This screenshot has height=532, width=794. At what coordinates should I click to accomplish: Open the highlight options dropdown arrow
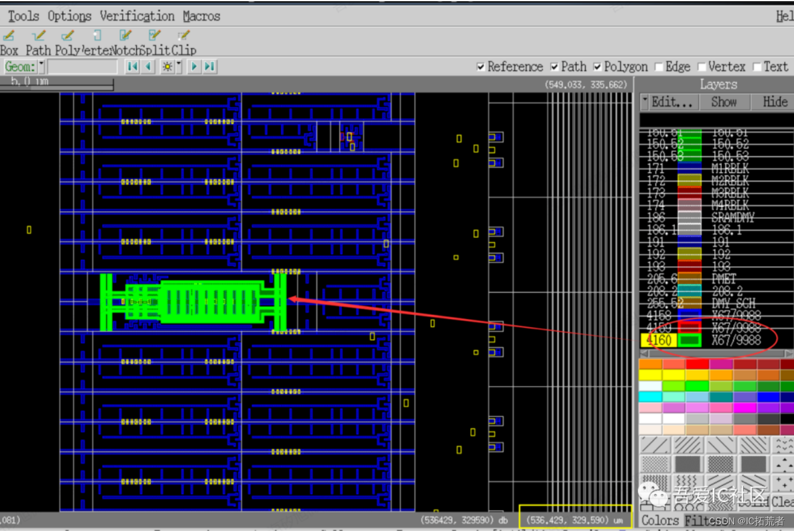[179, 66]
